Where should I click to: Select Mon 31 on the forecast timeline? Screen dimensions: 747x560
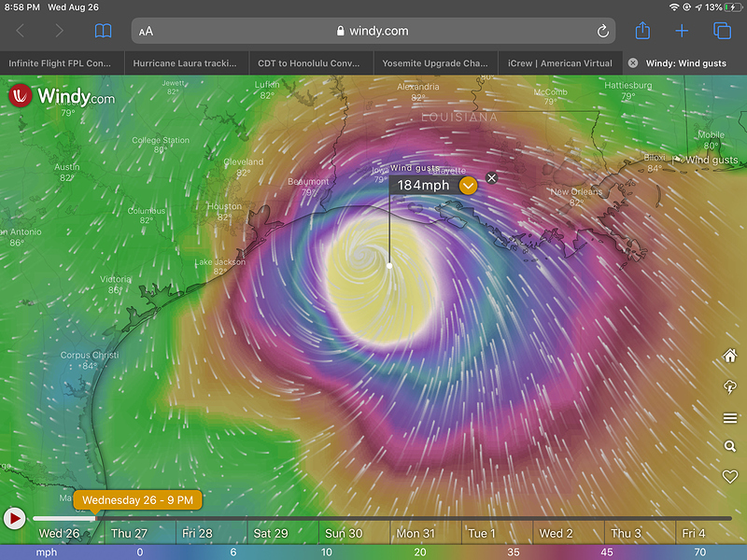point(416,533)
